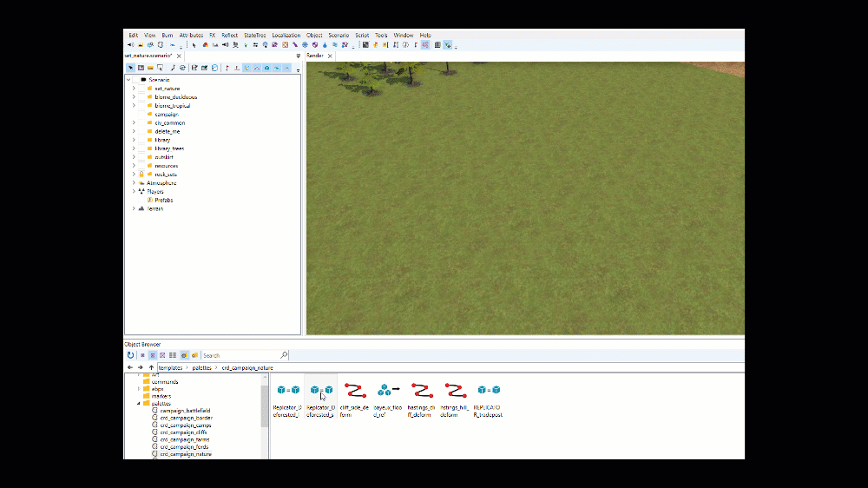Select the cliff_side_deform spline item
The height and width of the screenshot is (488, 868).
(x=354, y=400)
